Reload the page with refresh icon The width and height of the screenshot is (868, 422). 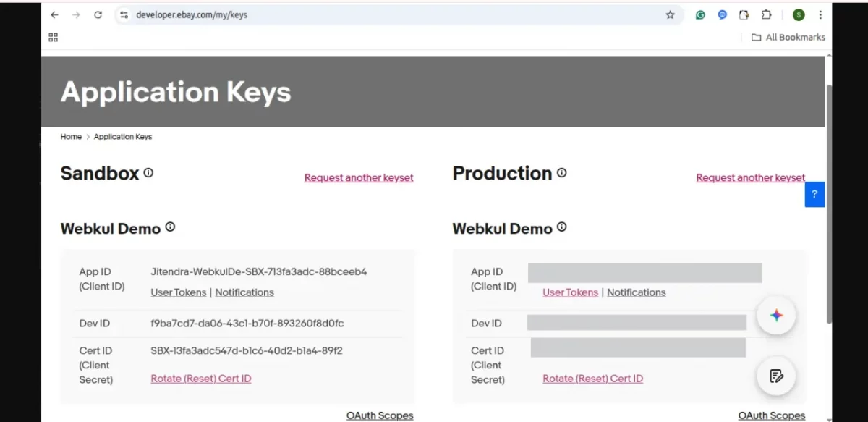click(98, 14)
